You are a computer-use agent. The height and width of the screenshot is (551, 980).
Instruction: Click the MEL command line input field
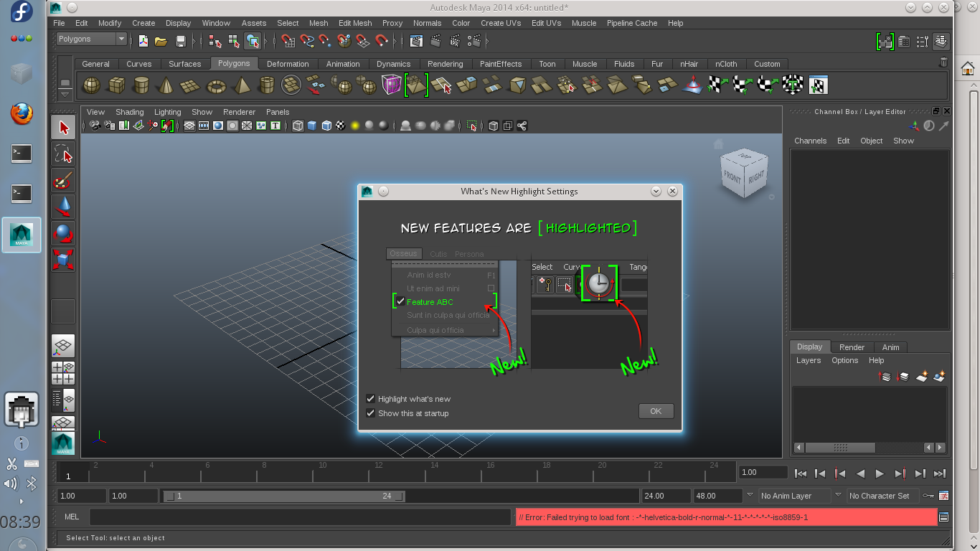pos(300,517)
